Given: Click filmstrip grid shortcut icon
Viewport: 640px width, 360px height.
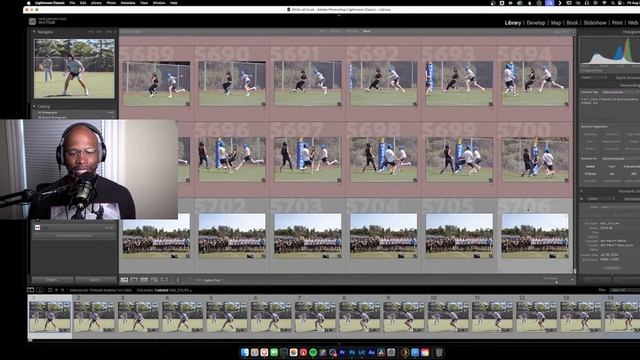Looking at the screenshot, I should pos(50,290).
